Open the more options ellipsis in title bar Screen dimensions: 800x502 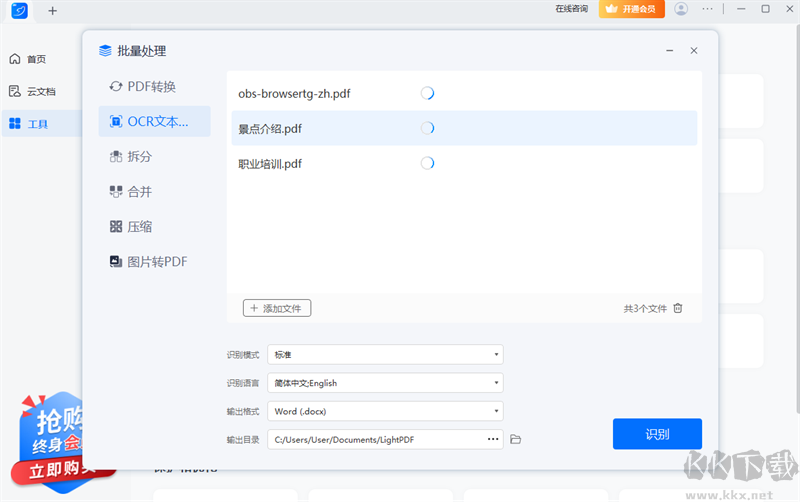707,9
